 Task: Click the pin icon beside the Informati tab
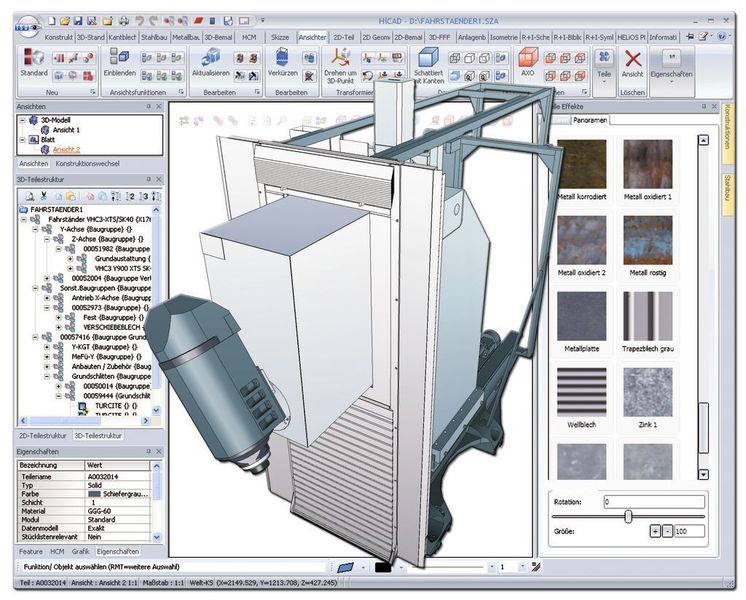(689, 37)
